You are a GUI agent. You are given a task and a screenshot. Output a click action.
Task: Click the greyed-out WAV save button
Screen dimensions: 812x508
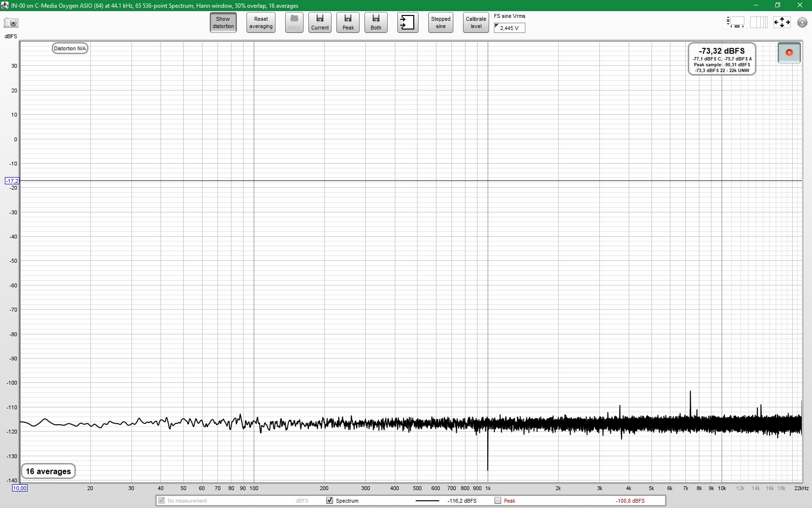click(294, 23)
